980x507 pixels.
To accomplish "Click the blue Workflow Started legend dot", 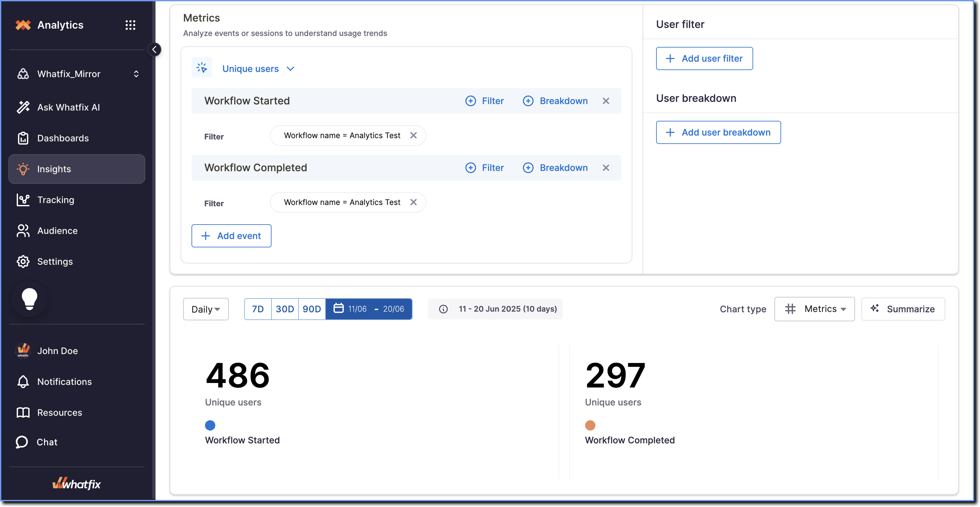I will pos(210,425).
